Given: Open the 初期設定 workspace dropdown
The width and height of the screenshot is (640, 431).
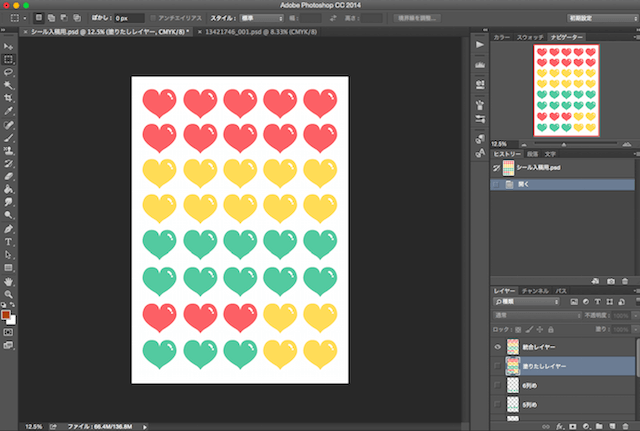Looking at the screenshot, I should 602,18.
